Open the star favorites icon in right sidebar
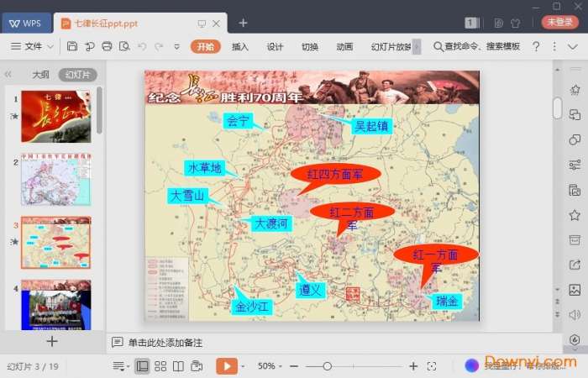588x378 pixels. 575,215
